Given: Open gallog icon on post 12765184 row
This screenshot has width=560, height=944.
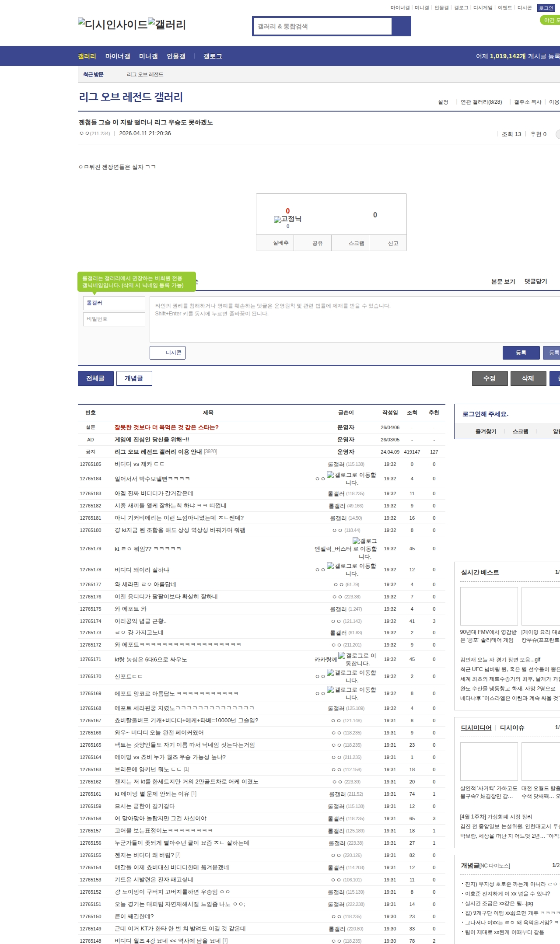Looking at the screenshot, I should click(330, 475).
